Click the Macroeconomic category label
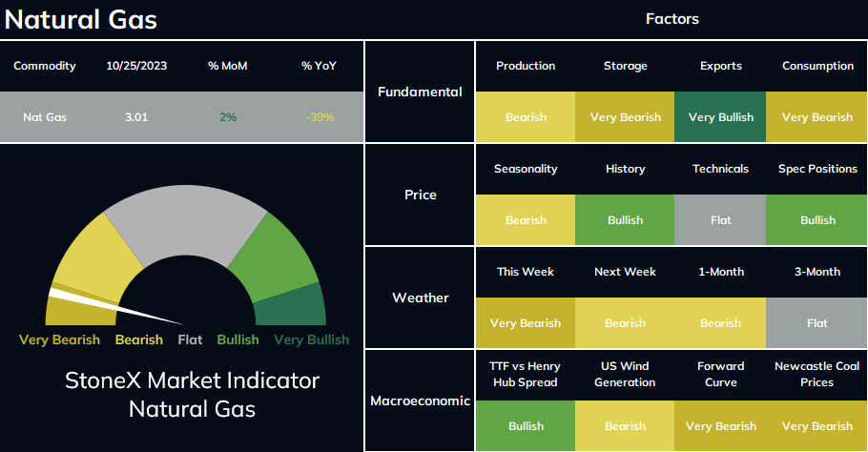Screen dimensions: 868x452 [420, 401]
